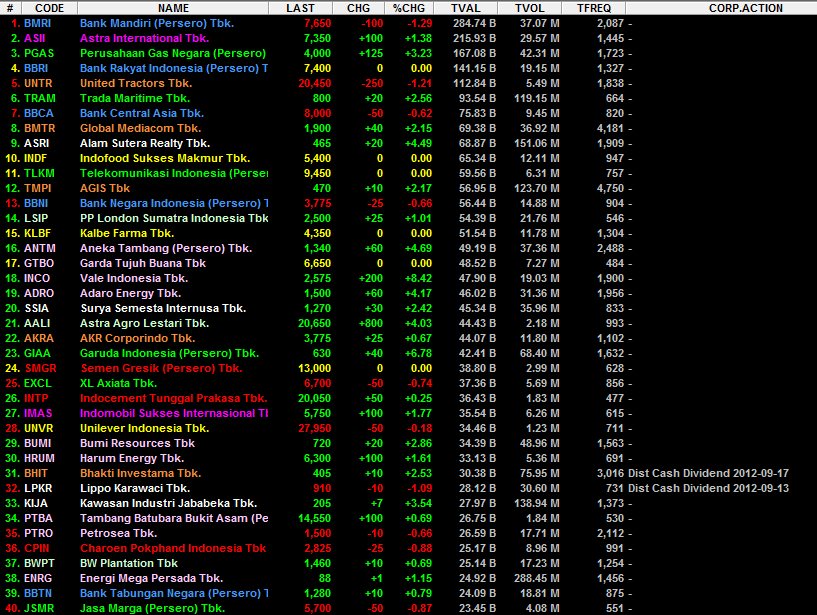Click the TFREQ column header
Viewport: 817px width, 615px height.
[594, 8]
